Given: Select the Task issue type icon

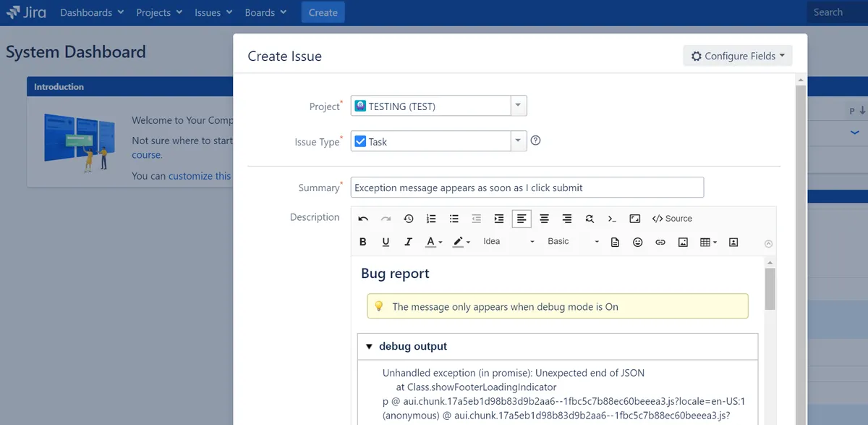Looking at the screenshot, I should click(360, 141).
